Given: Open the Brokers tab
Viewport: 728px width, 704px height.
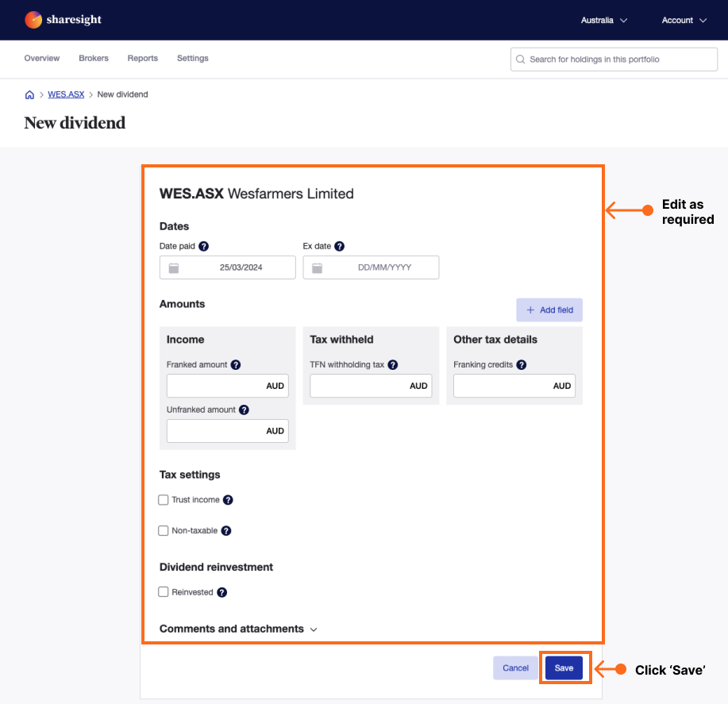Looking at the screenshot, I should coord(94,59).
